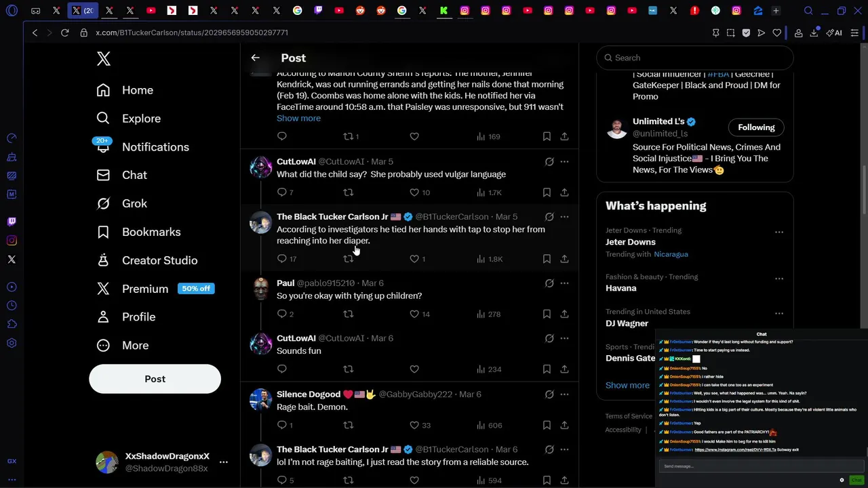This screenshot has width=868, height=488.
Task: Click the browser address bar URL
Action: 192,33
